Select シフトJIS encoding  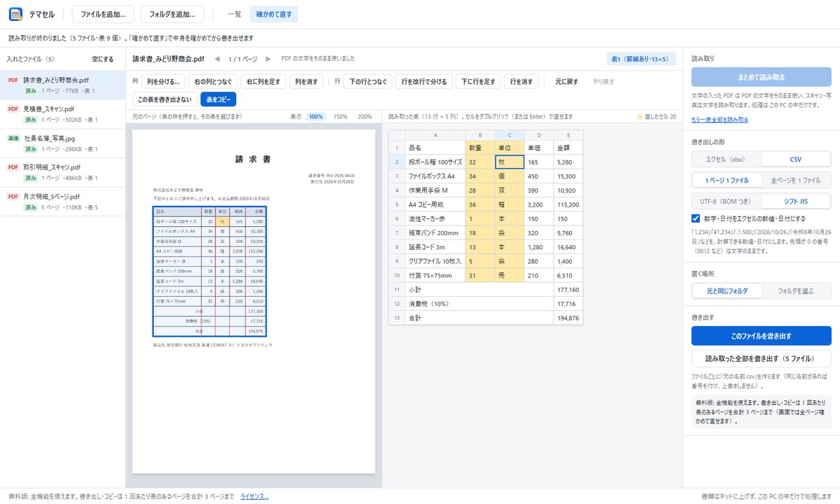796,201
